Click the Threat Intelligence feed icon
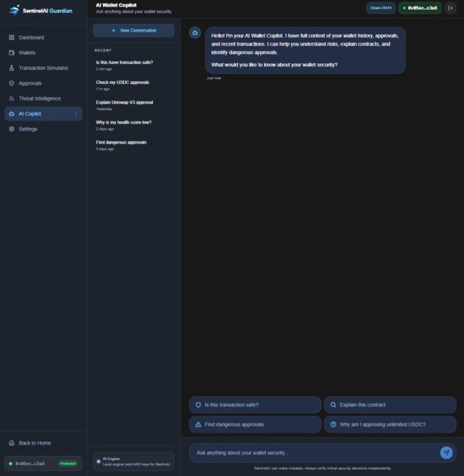Image resolution: width=464 pixels, height=476 pixels. coord(12,98)
